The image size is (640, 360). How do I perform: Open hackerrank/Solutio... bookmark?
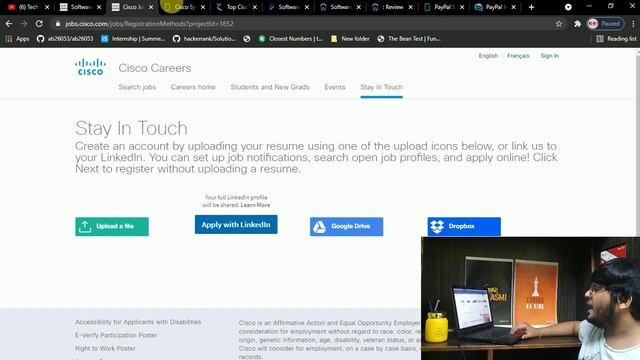point(204,39)
